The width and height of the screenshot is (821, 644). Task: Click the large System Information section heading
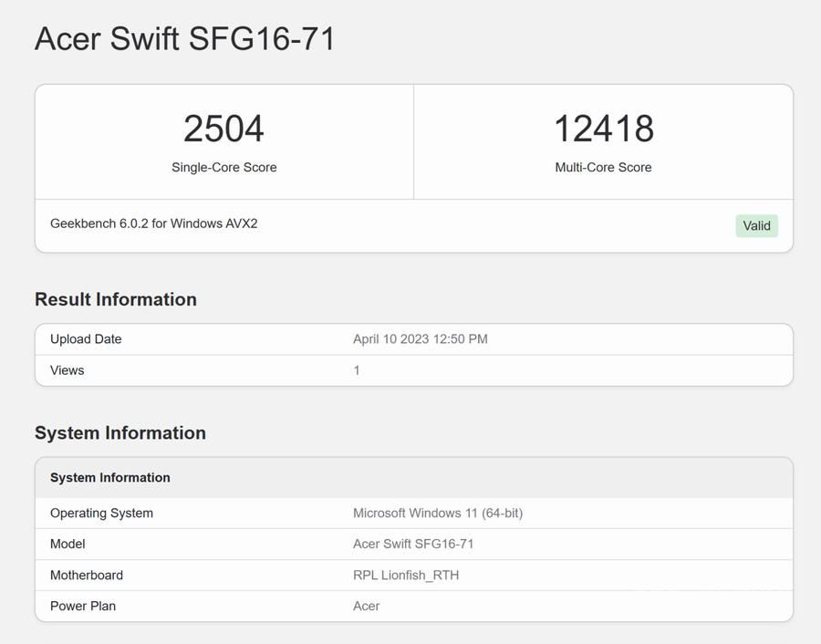coord(120,433)
